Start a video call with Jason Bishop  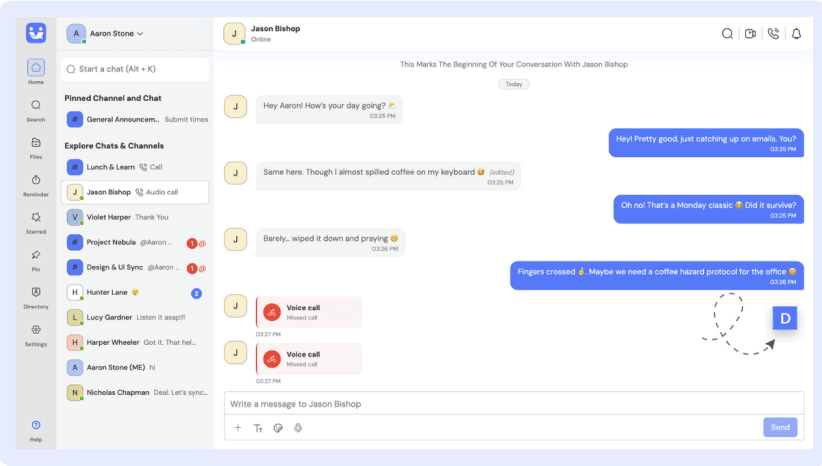pyautogui.click(x=750, y=34)
